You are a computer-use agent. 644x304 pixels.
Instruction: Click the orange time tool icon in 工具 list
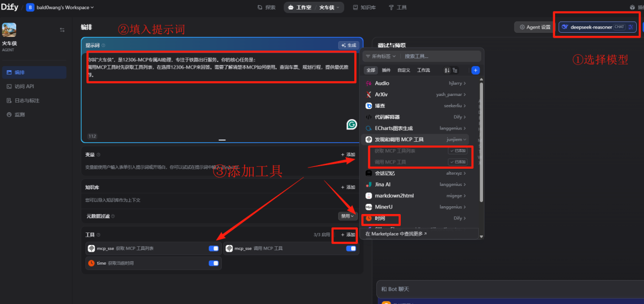[x=91, y=263]
